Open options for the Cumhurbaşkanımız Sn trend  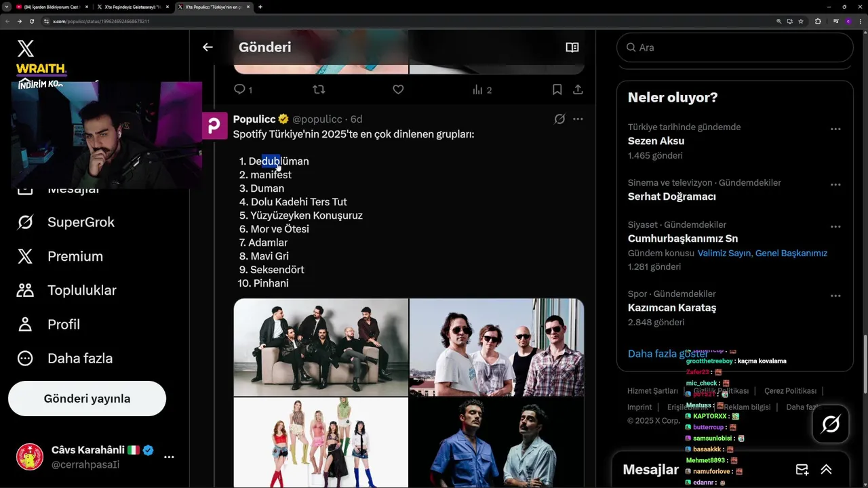[x=835, y=226]
